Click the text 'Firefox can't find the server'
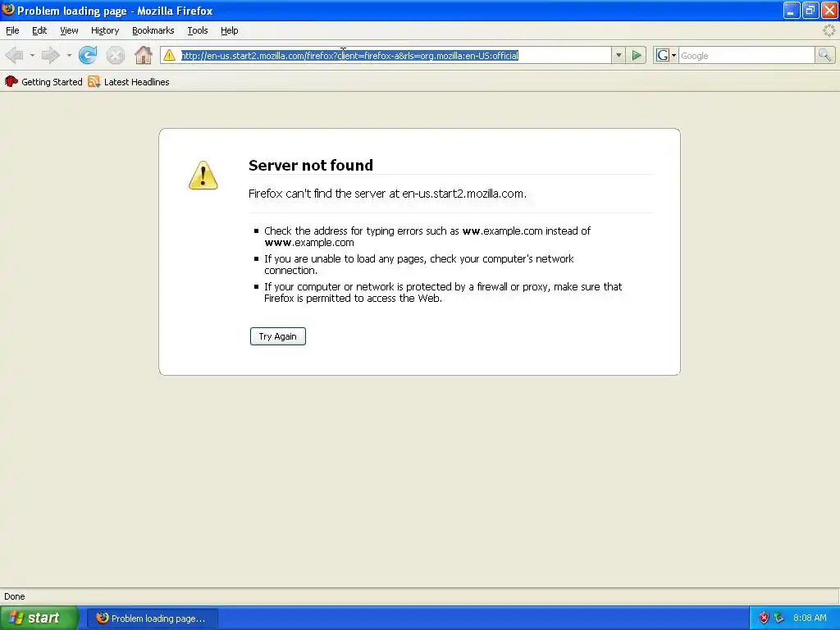The image size is (840, 630). [317, 194]
